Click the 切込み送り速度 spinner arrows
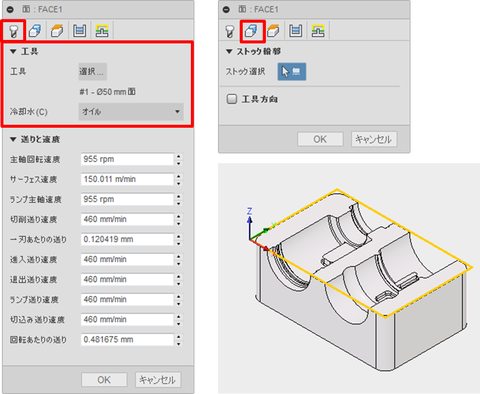 (179, 319)
